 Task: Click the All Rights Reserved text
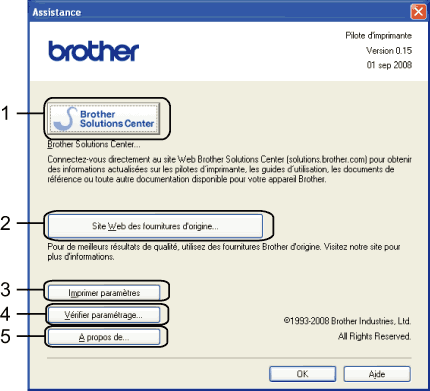tap(374, 336)
